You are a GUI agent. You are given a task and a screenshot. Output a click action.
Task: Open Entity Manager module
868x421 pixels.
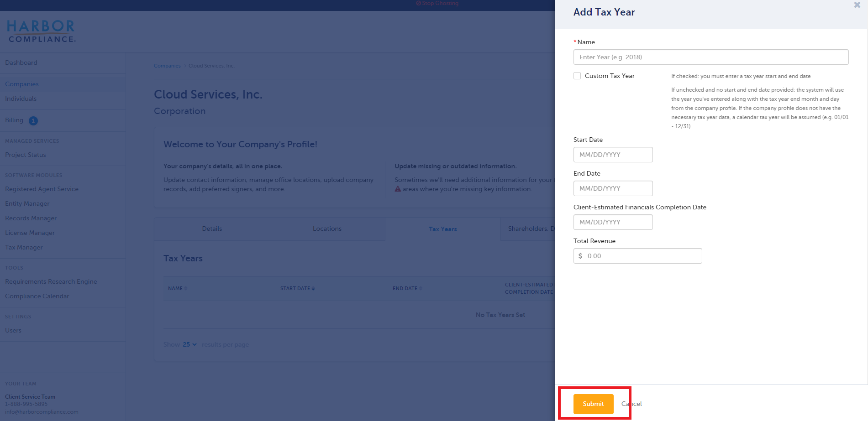27,203
